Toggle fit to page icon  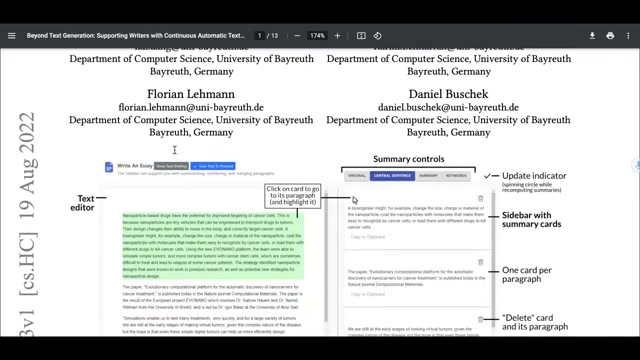[361, 36]
